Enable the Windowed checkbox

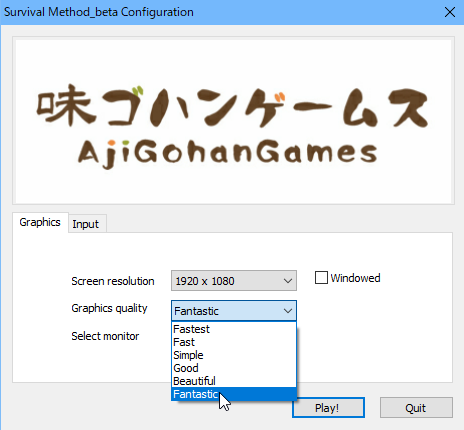pos(321,278)
